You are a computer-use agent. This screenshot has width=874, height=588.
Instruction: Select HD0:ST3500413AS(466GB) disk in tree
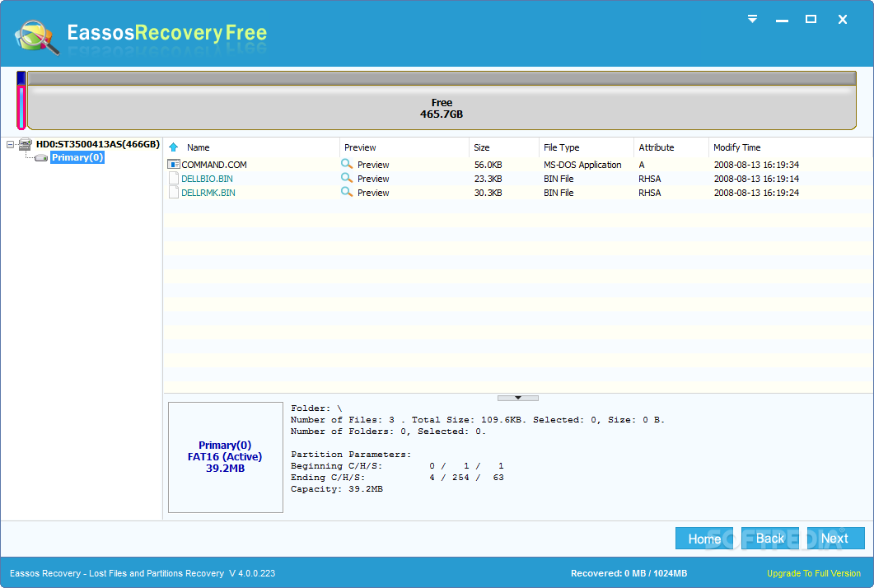97,144
